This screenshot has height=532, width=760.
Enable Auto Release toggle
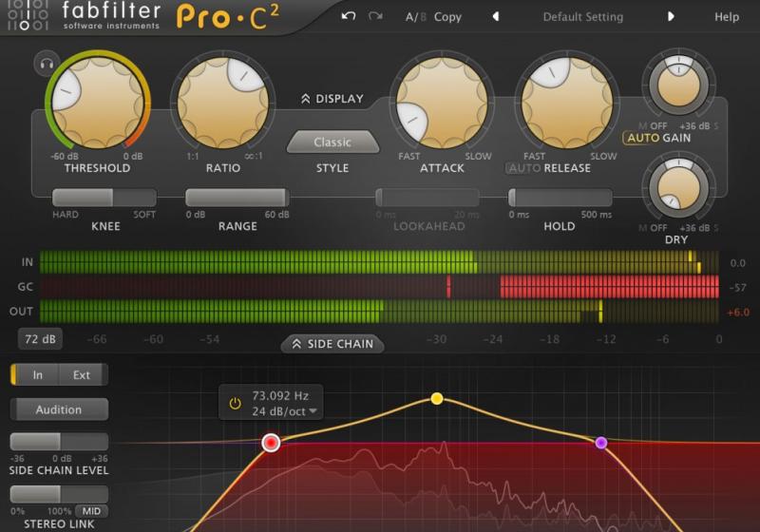point(523,168)
